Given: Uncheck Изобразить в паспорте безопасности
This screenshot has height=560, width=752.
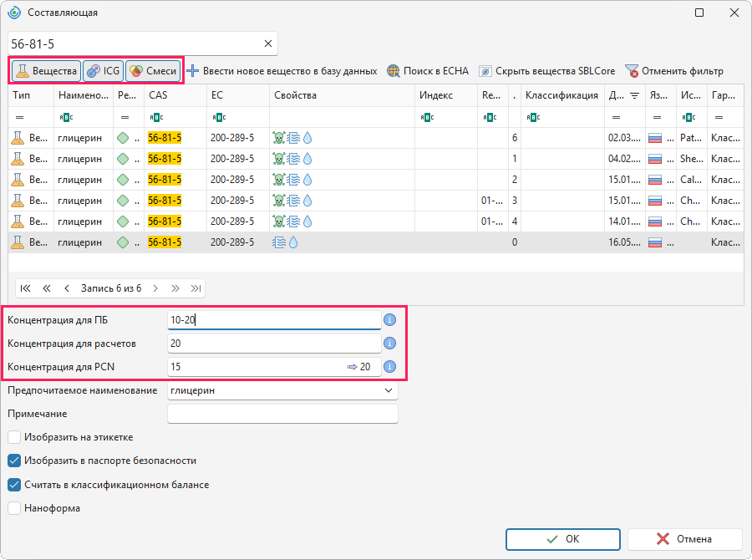Looking at the screenshot, I should pos(14,461).
